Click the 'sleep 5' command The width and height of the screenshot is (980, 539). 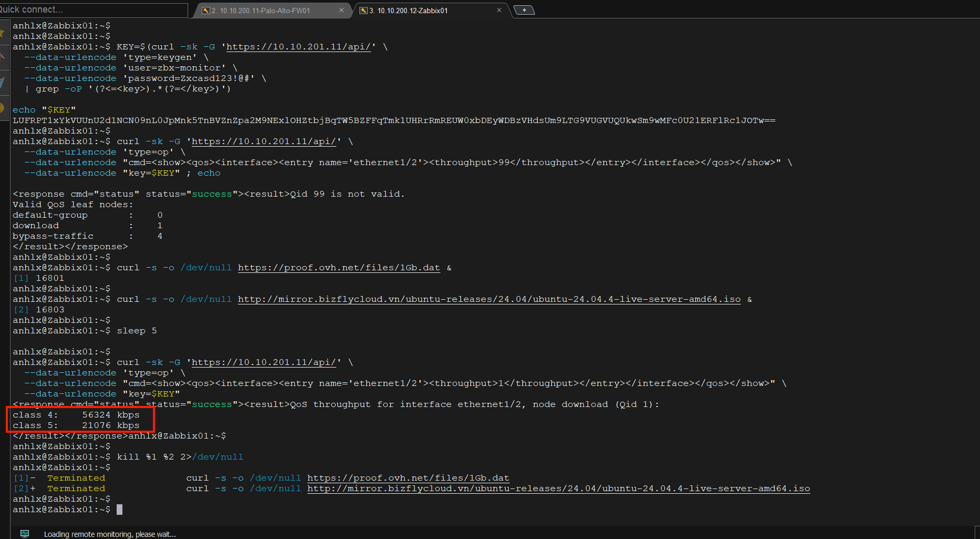tap(137, 331)
